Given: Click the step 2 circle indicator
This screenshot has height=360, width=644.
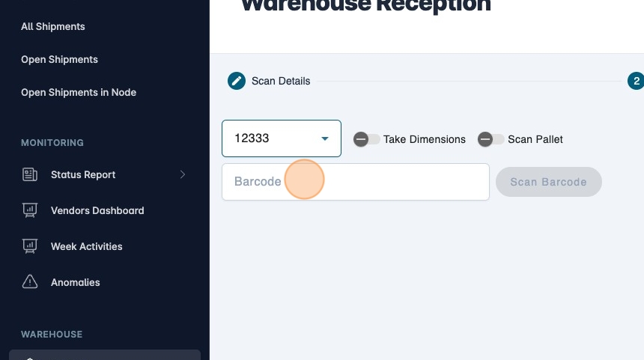Looking at the screenshot, I should (636, 81).
